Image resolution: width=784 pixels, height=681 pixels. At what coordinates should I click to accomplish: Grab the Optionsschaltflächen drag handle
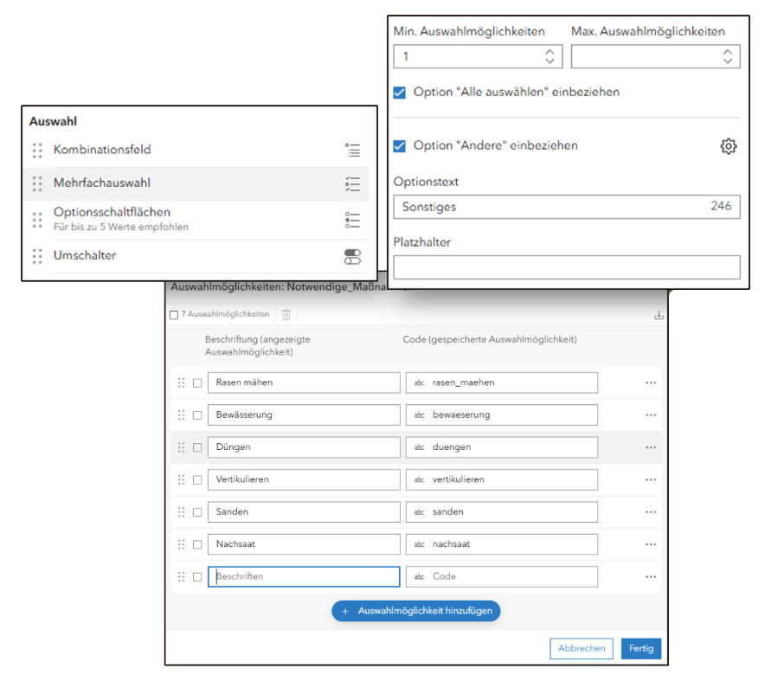pyautogui.click(x=37, y=220)
